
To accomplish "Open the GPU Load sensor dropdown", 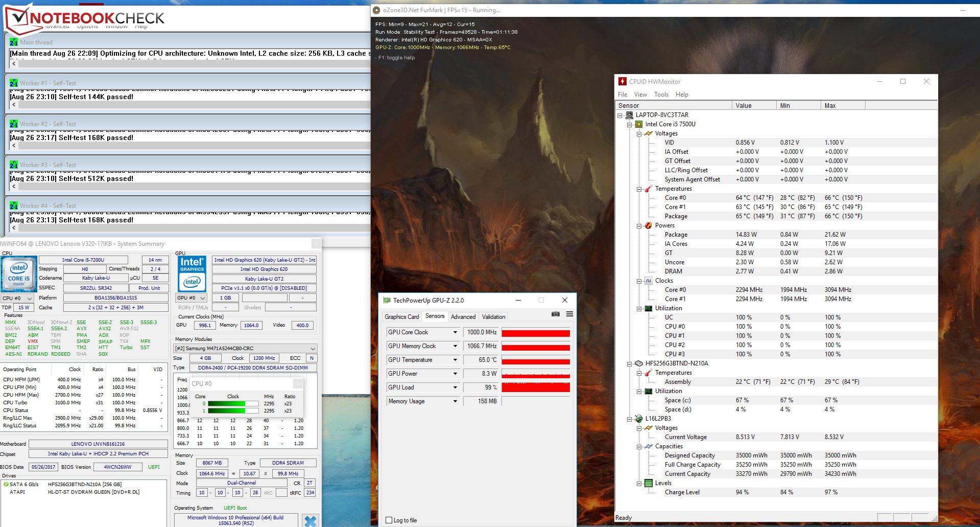I will point(455,387).
